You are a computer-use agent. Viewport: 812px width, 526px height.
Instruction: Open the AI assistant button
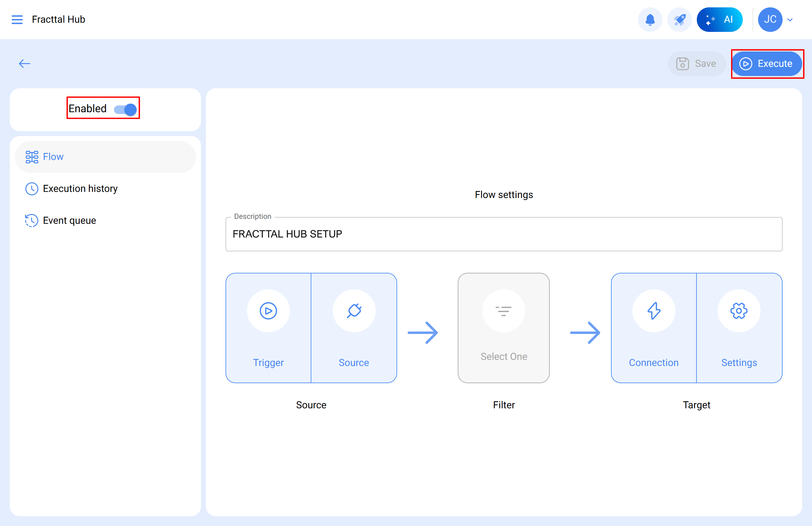pos(719,19)
